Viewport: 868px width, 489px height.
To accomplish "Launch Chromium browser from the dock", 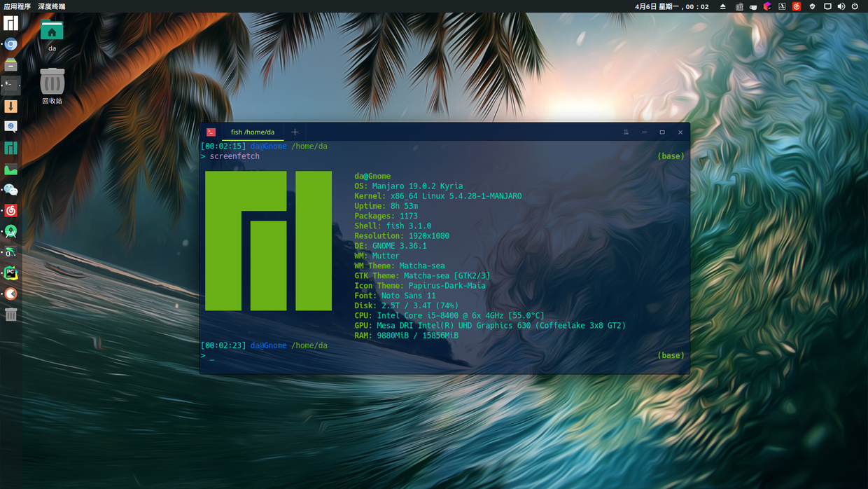I will (10, 44).
